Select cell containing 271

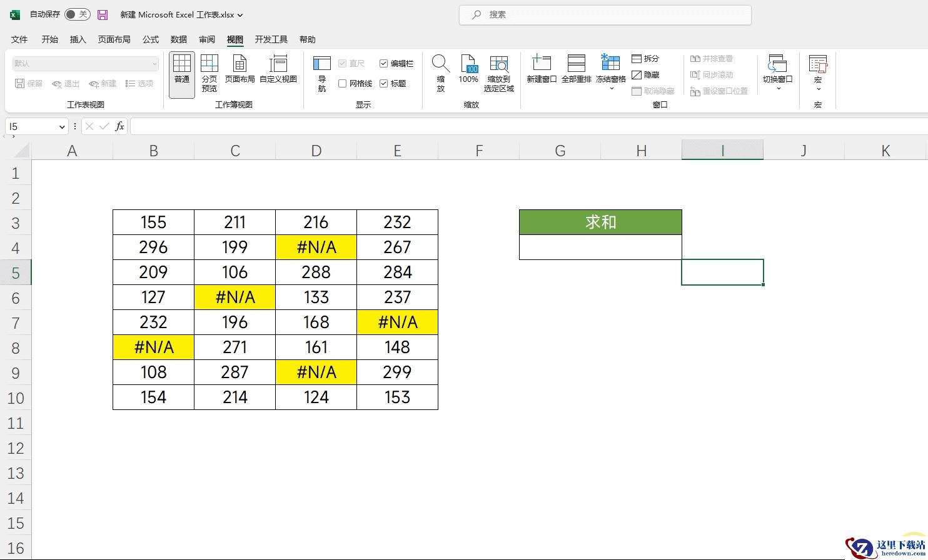tap(235, 347)
